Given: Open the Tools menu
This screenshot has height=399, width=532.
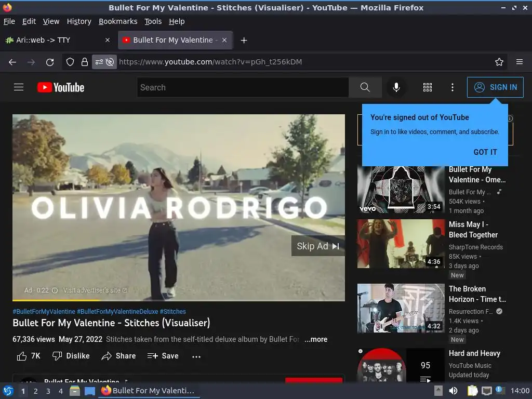Looking at the screenshot, I should 153,21.
